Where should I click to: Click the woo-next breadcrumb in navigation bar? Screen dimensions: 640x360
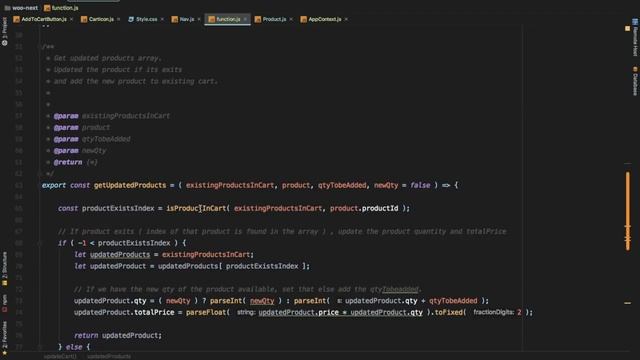(x=21, y=8)
